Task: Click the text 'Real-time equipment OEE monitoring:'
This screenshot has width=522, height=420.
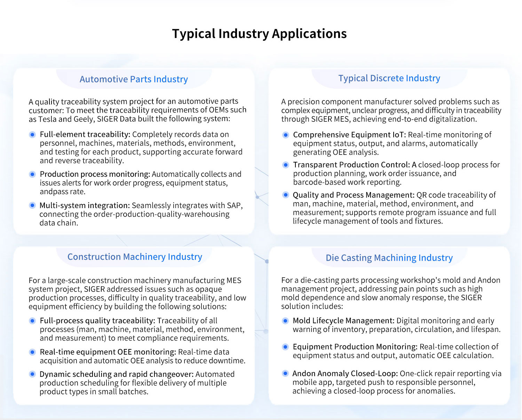Action: click(x=108, y=352)
